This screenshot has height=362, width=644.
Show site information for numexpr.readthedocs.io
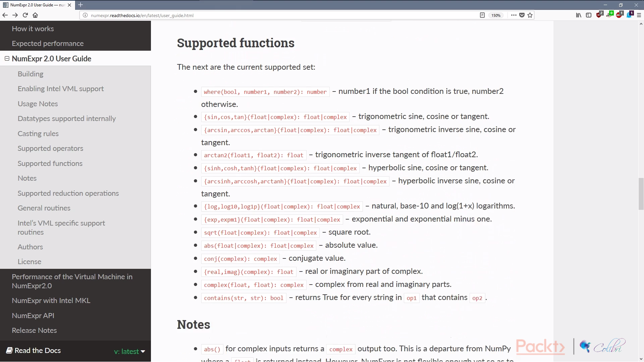pos(85,15)
